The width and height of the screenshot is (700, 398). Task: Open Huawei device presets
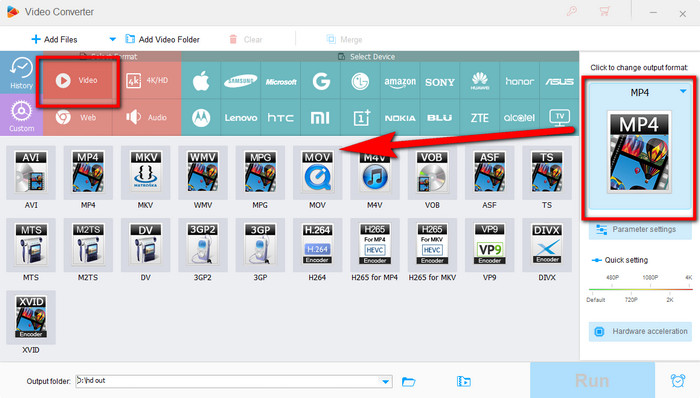480,81
